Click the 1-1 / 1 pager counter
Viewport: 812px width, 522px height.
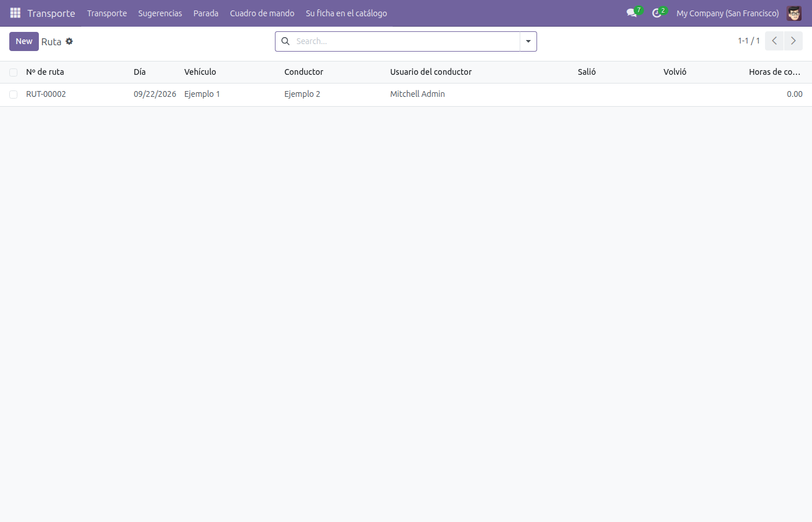point(749,41)
